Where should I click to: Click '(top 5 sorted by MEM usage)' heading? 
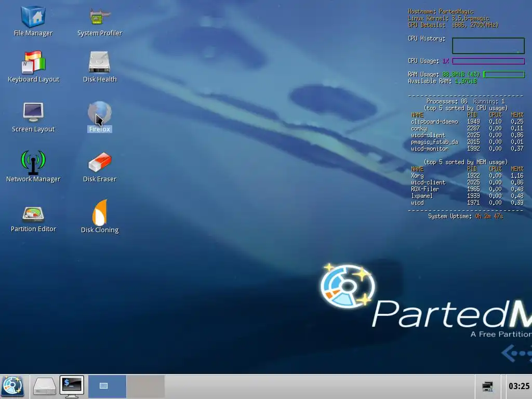coord(465,162)
